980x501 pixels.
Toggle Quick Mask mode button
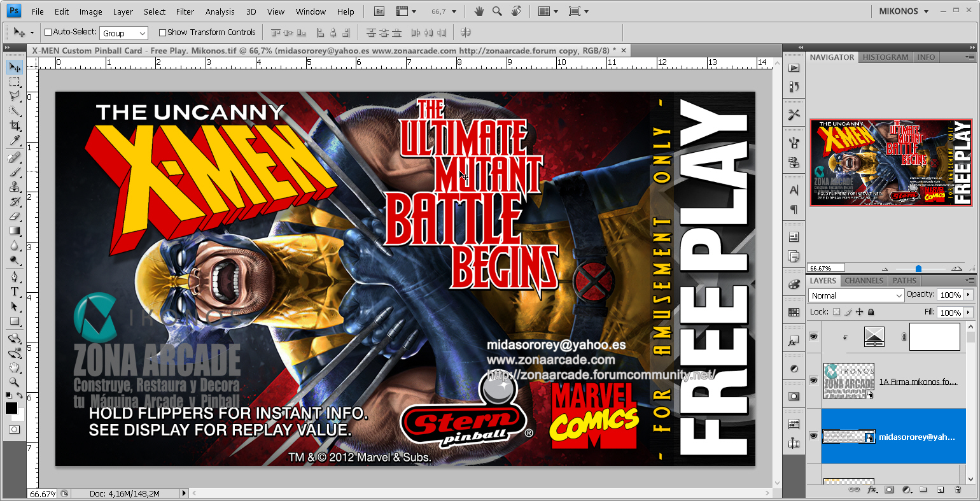tap(15, 430)
